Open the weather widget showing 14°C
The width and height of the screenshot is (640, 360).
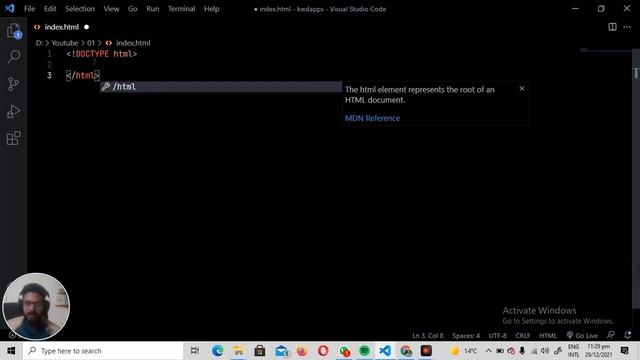tap(464, 351)
